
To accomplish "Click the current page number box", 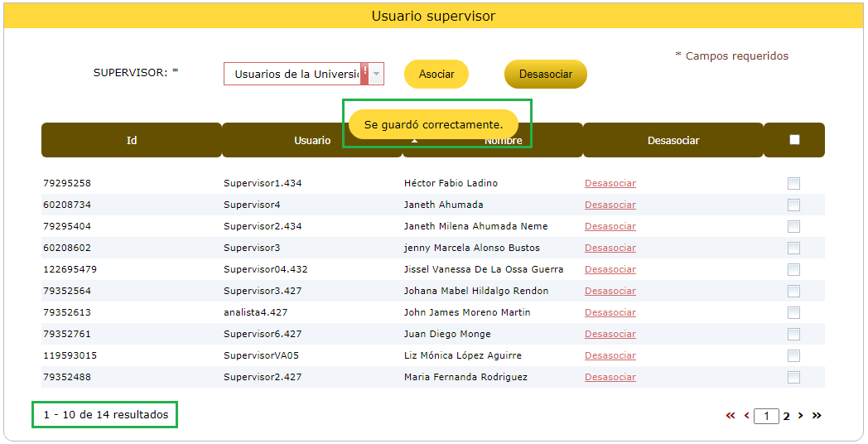I will [766, 416].
